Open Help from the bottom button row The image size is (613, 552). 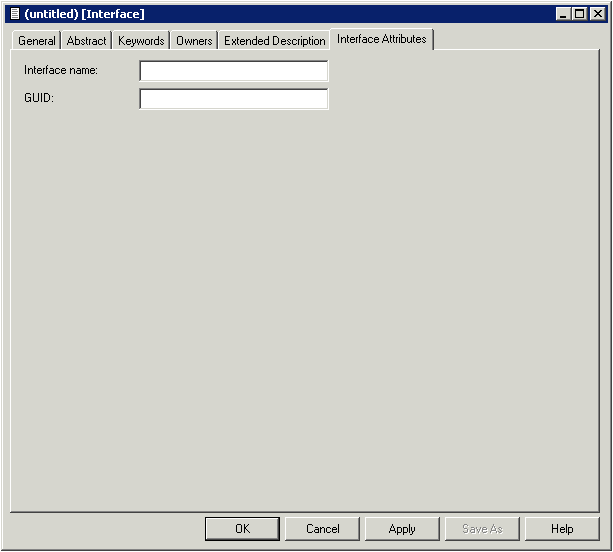coord(562,529)
